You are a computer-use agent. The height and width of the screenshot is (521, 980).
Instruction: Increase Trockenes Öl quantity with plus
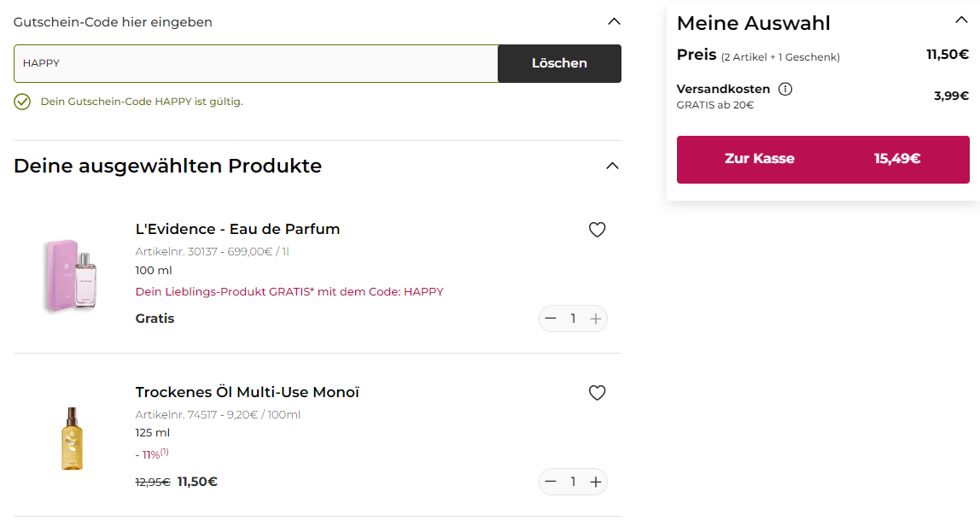tap(596, 482)
